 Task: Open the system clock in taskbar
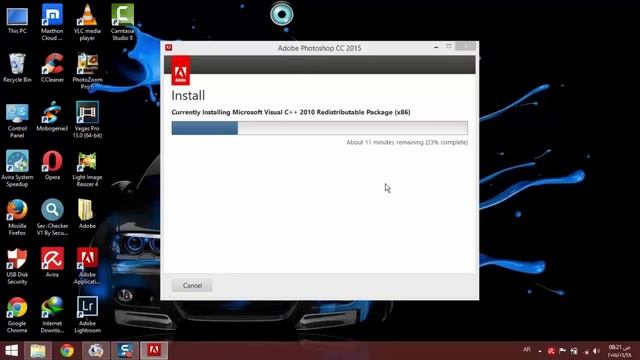620,351
